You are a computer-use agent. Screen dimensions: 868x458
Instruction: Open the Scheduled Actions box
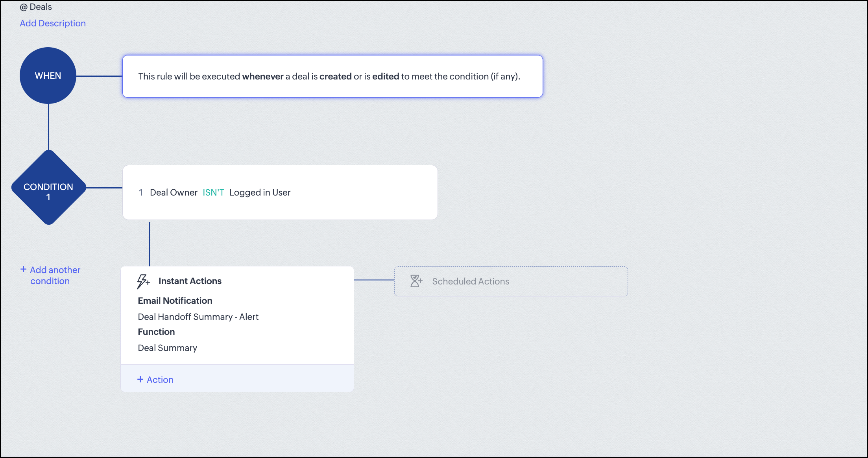click(510, 281)
